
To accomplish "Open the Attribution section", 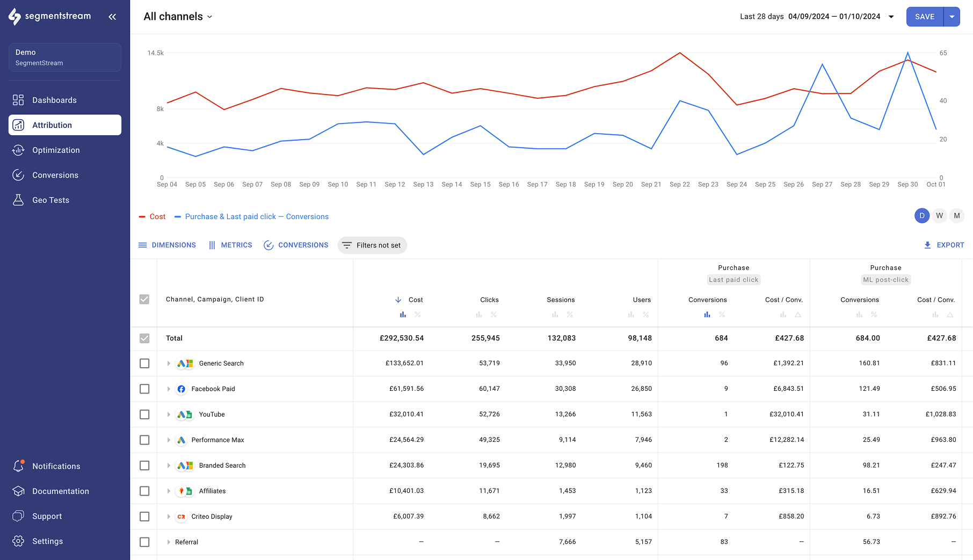I will (x=65, y=125).
